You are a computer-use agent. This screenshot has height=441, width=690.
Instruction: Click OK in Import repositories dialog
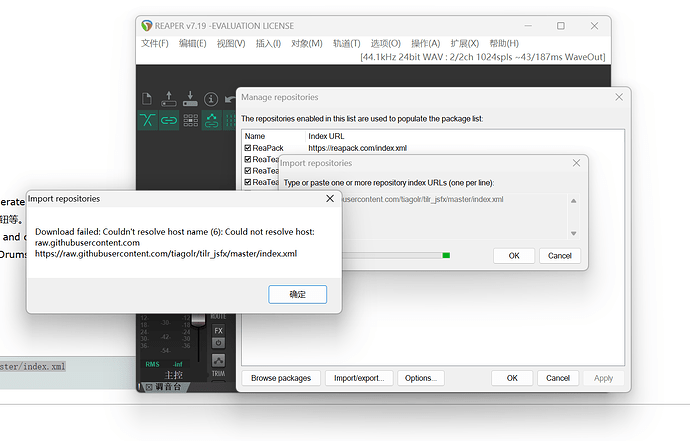pos(514,256)
